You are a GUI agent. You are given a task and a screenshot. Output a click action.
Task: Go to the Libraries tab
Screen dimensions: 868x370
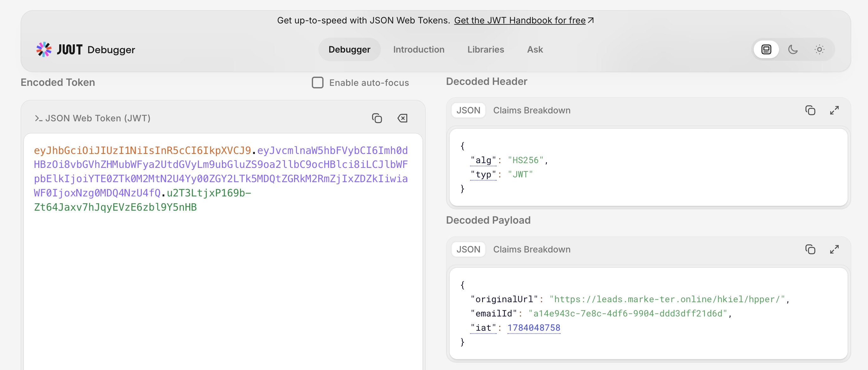(486, 50)
